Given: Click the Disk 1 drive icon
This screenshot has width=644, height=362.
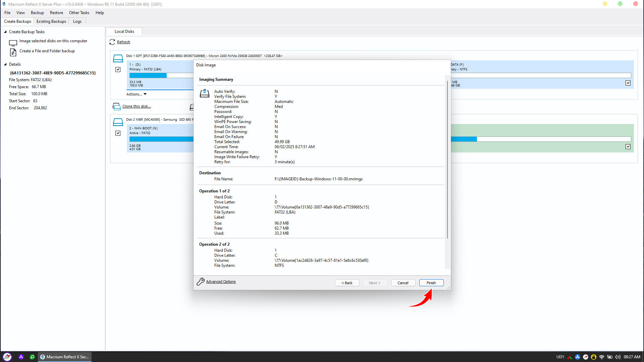Looking at the screenshot, I should pos(118,58).
